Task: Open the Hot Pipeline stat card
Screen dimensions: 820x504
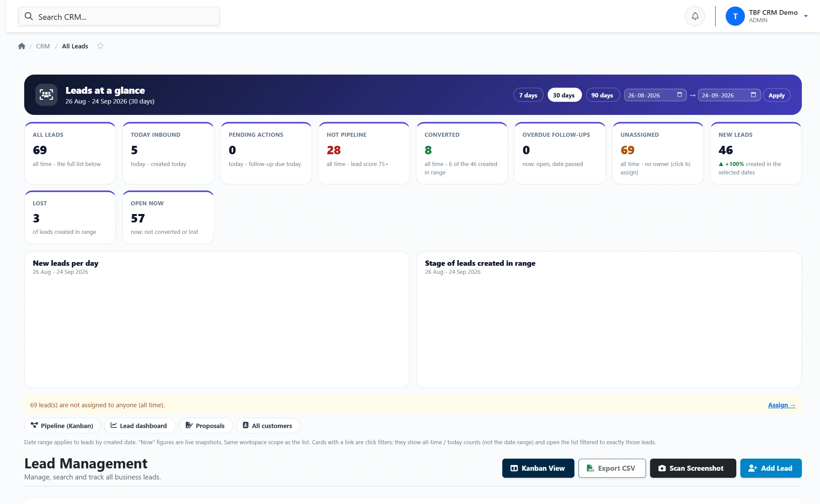Action: (x=364, y=153)
